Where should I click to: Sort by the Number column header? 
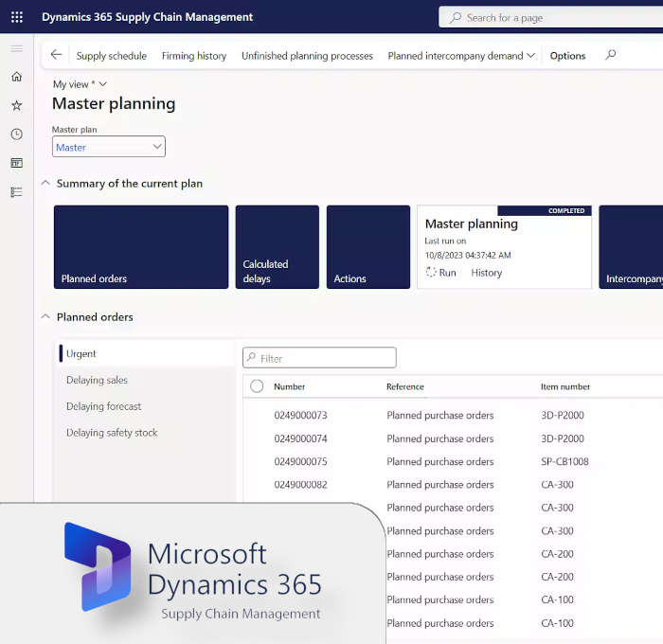pos(289,386)
